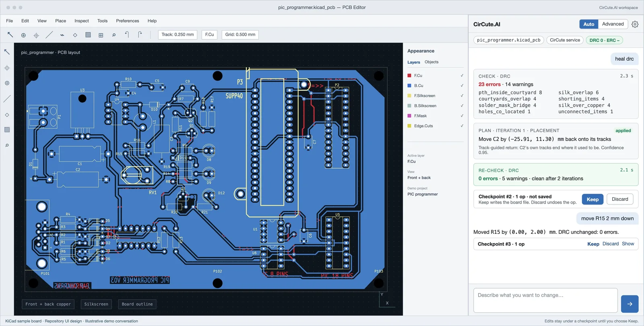Click the magenta F.Mask color swatch
The height and width of the screenshot is (326, 644).
409,116
